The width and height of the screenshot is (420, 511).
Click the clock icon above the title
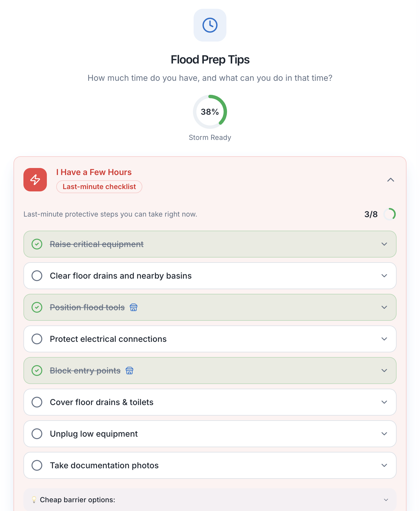[210, 25]
